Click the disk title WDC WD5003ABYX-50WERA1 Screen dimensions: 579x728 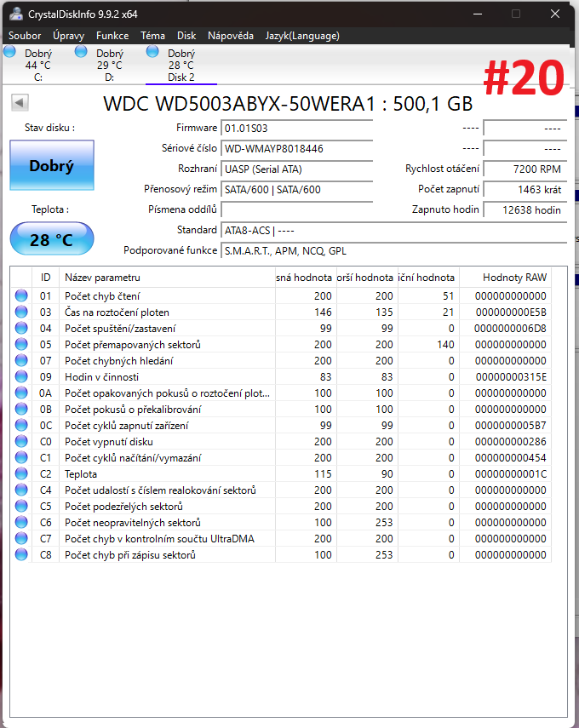(x=288, y=104)
